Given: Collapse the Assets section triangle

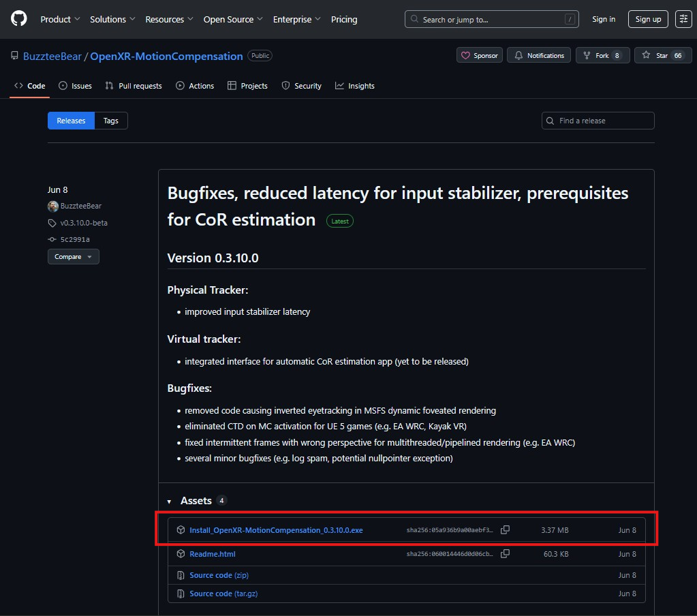Looking at the screenshot, I should pyautogui.click(x=169, y=502).
